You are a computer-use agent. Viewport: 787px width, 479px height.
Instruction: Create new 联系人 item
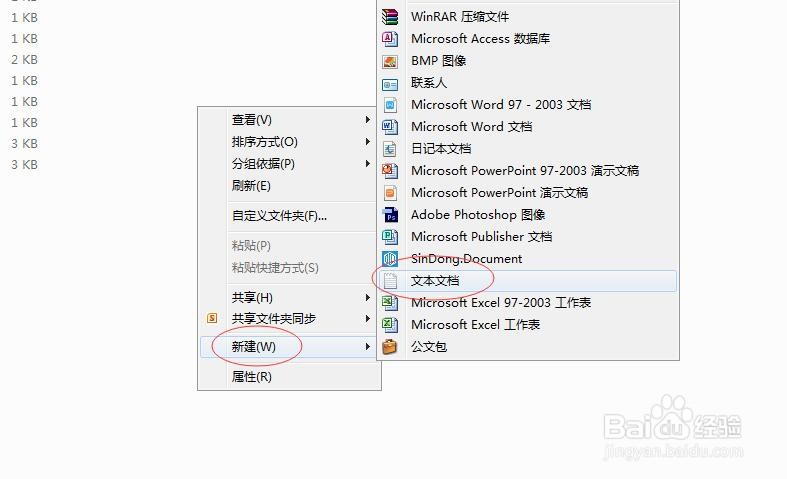point(528,83)
